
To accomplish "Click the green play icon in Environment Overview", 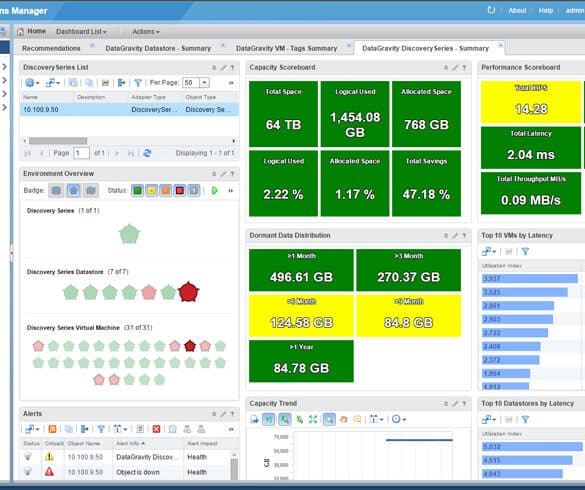I will (215, 191).
